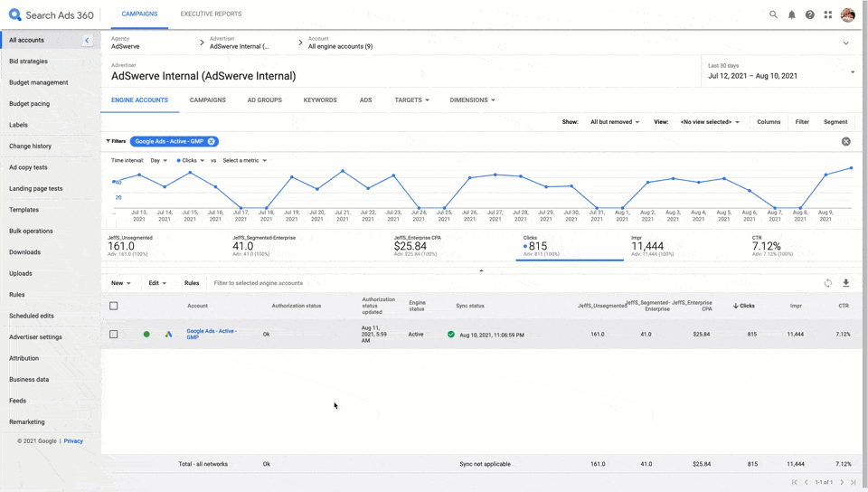Refresh the table with the sync icon

827,283
